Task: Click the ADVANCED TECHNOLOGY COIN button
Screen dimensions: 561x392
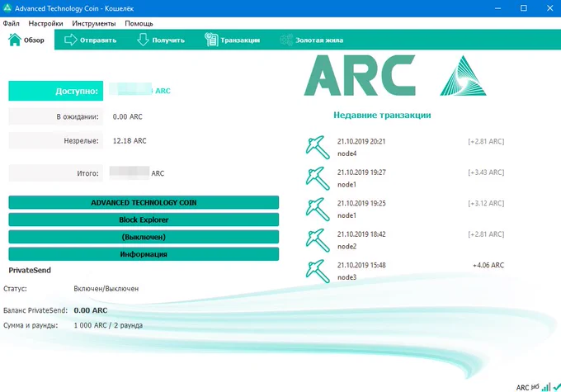Action: [x=144, y=202]
